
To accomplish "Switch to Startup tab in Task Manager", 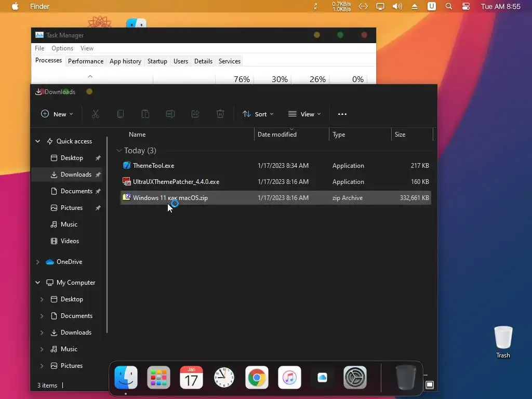I will pos(157,61).
